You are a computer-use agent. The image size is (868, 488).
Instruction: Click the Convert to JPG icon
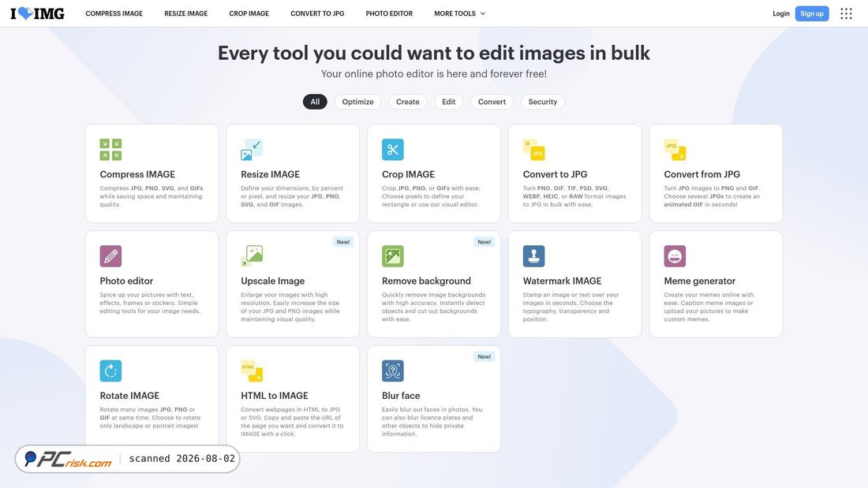533,149
